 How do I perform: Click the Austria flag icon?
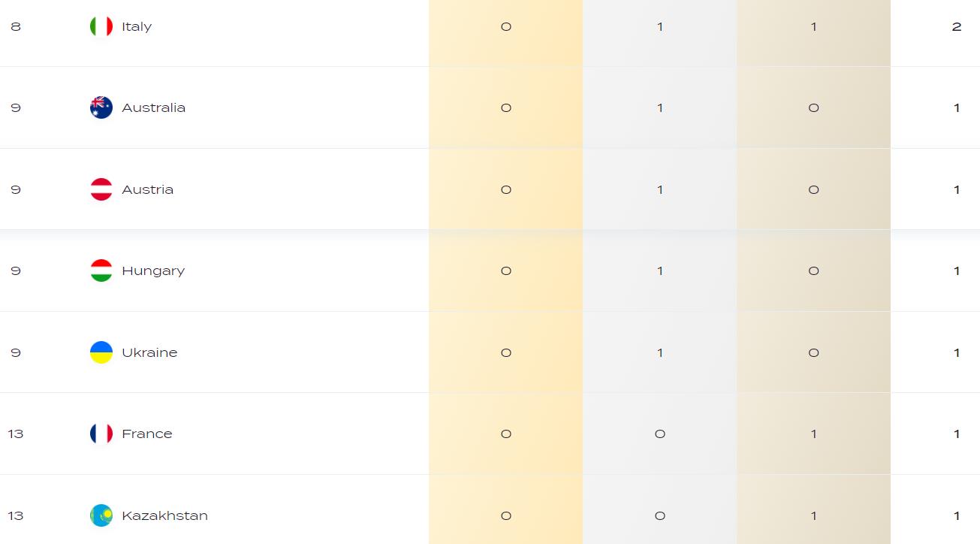(x=101, y=189)
